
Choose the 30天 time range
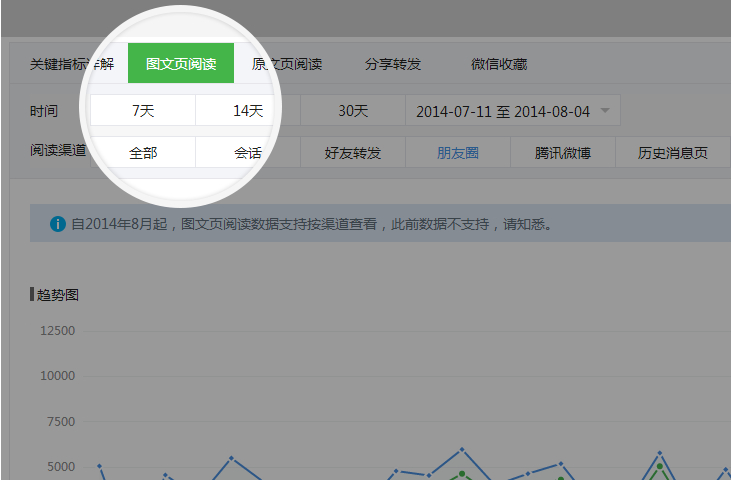[353, 110]
